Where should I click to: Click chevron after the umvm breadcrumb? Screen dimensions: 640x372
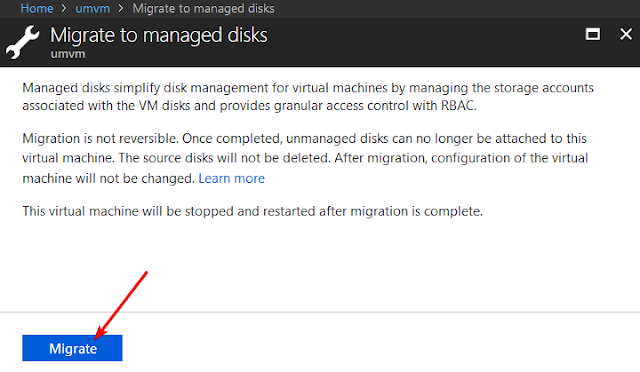click(121, 9)
